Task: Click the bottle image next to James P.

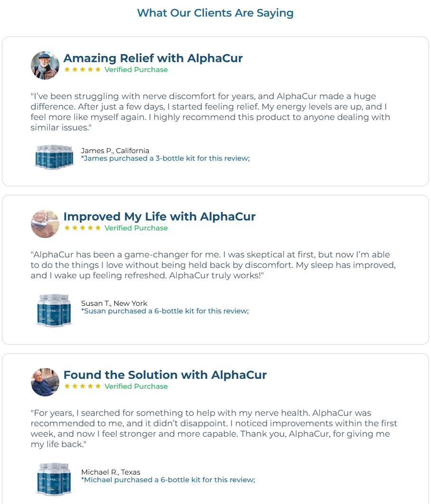Action: tap(54, 156)
